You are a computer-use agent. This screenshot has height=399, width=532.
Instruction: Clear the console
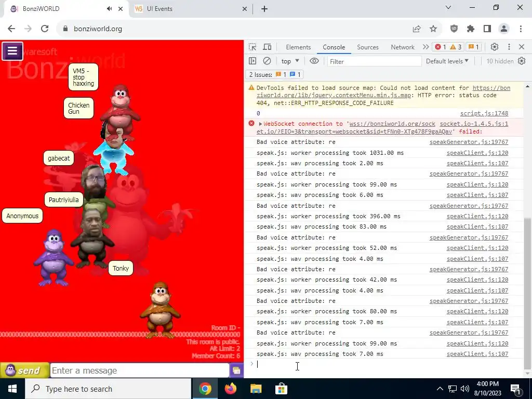tap(267, 61)
